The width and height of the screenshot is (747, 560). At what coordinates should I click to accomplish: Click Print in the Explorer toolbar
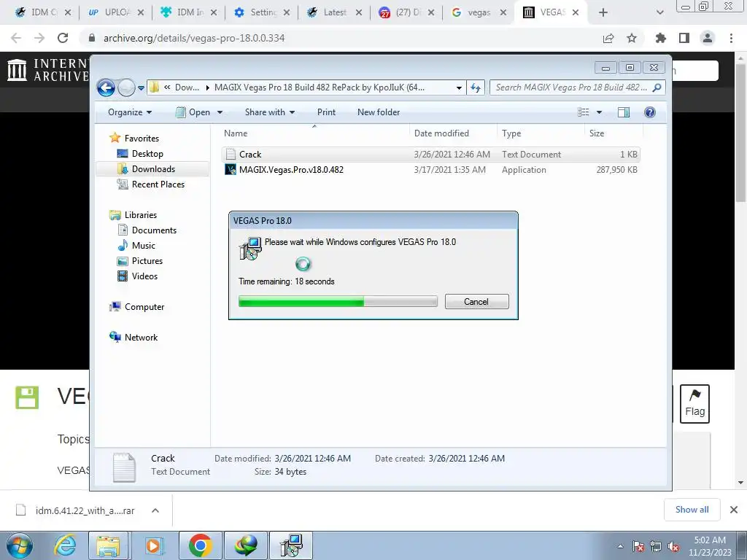(x=326, y=112)
